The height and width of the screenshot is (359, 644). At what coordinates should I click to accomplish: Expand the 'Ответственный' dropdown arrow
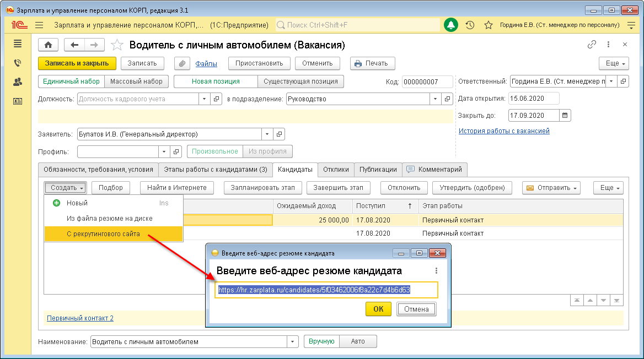[611, 81]
